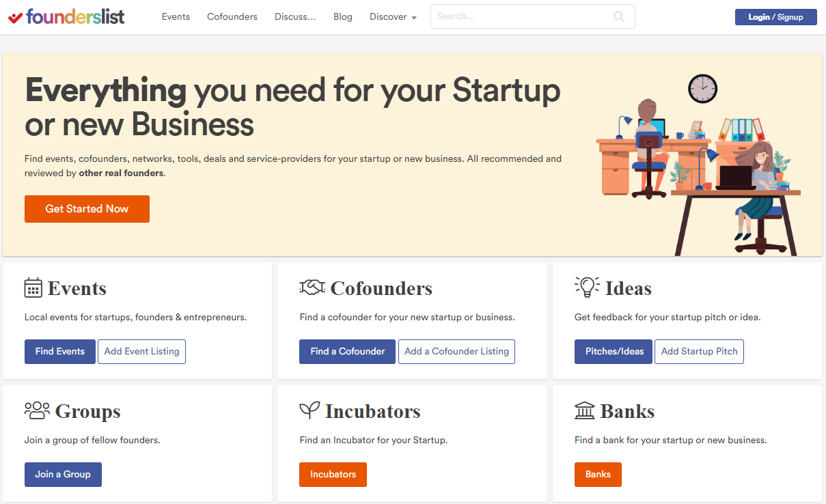Click the Get Started Now button
The image size is (826, 504).
click(87, 209)
